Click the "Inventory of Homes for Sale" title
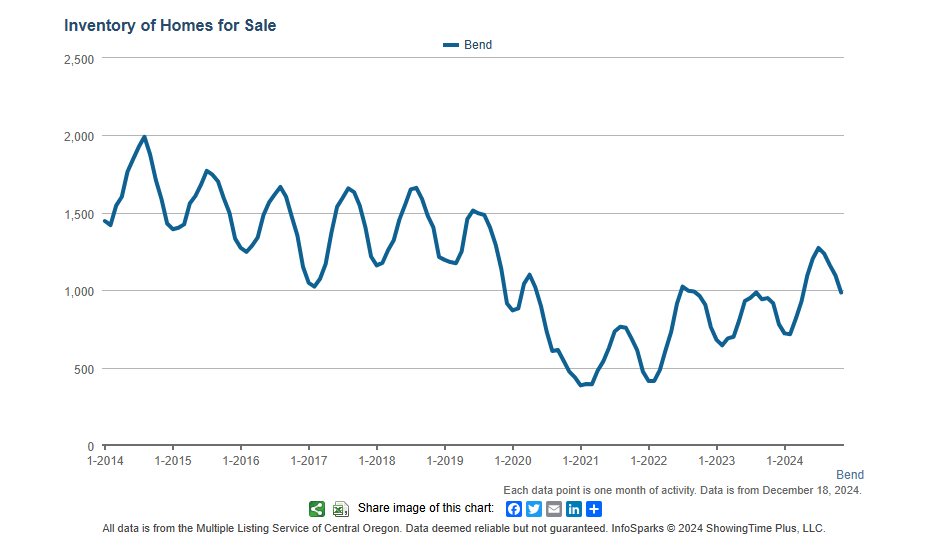The image size is (949, 544). click(x=170, y=25)
